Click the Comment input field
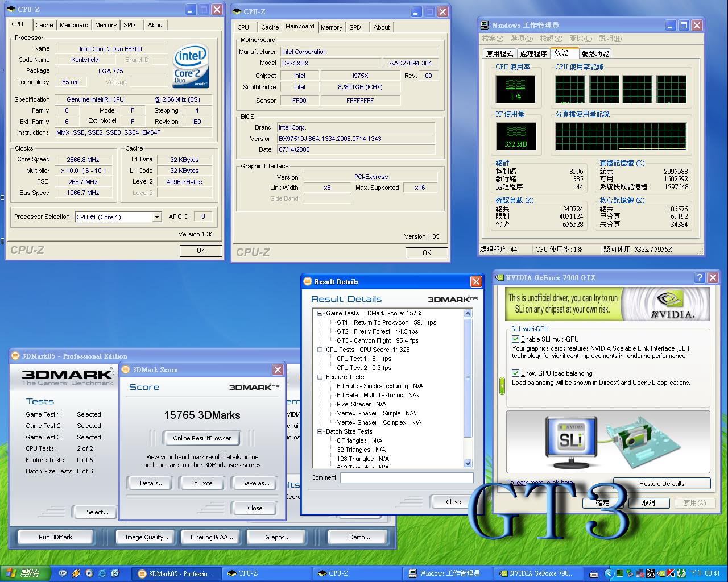728x582 pixels. [x=407, y=478]
